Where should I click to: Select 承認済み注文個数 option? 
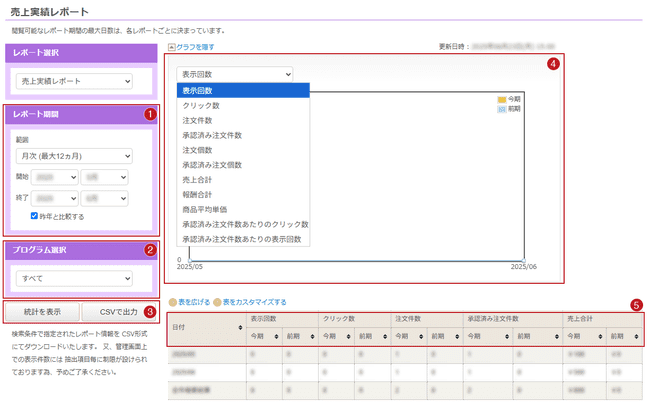[x=243, y=165]
